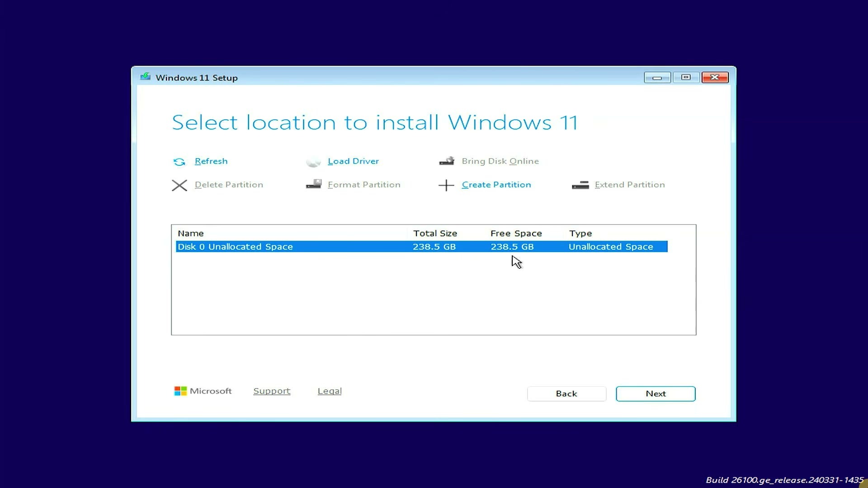Click the Delete Partition X icon
This screenshot has height=488, width=868.
[179, 185]
